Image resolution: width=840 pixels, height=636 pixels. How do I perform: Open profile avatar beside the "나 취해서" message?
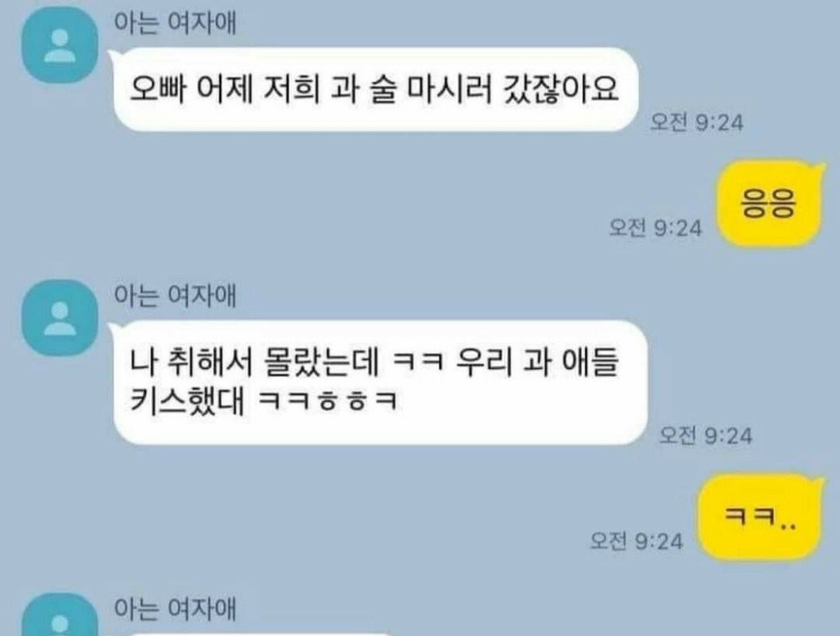click(x=60, y=318)
